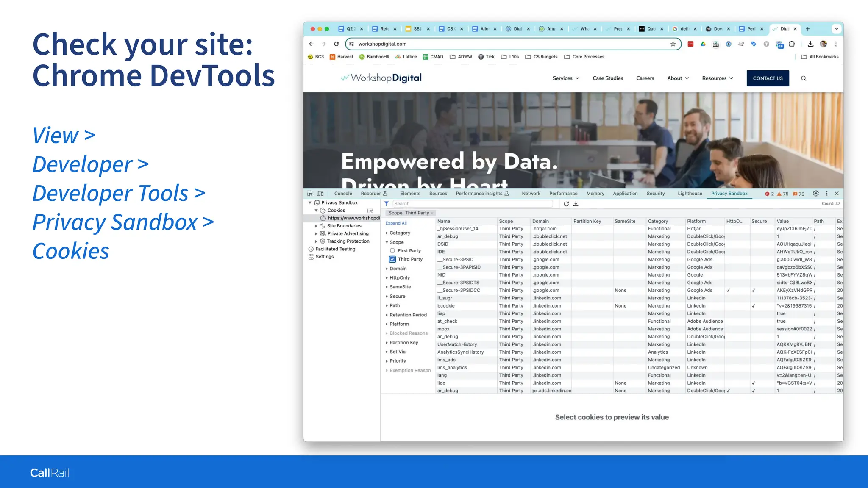Click the warnings count 75 triangle
This screenshot has width=868, height=488.
tap(783, 194)
